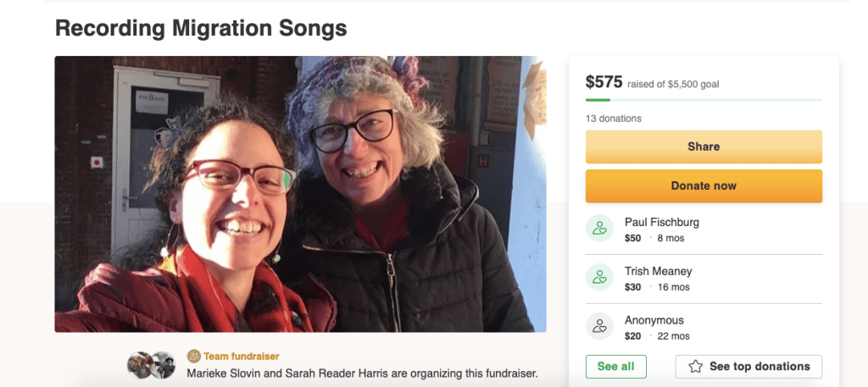The width and height of the screenshot is (868, 387).
Task: Open See top donations
Action: coord(748,367)
